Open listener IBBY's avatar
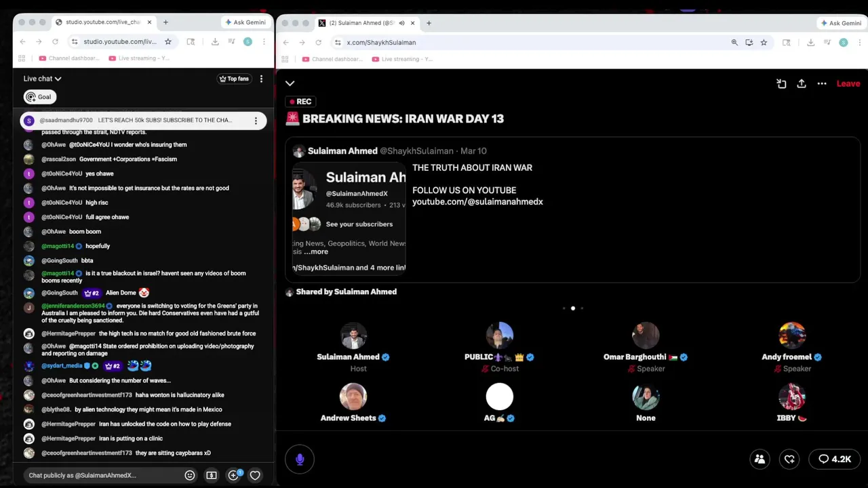 [792, 397]
